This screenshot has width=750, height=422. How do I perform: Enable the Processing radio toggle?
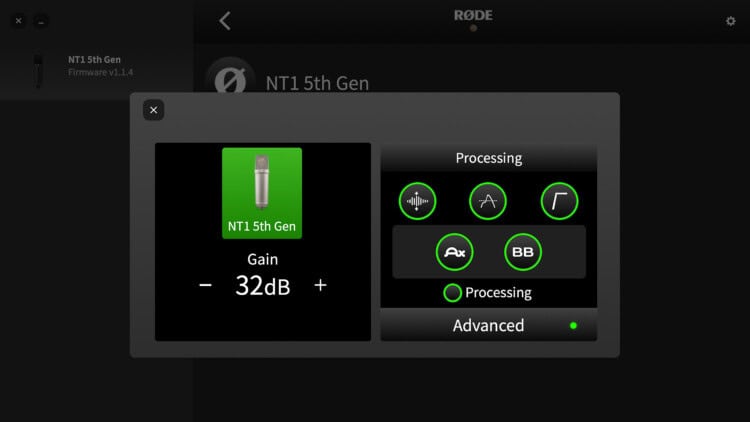[x=452, y=293]
